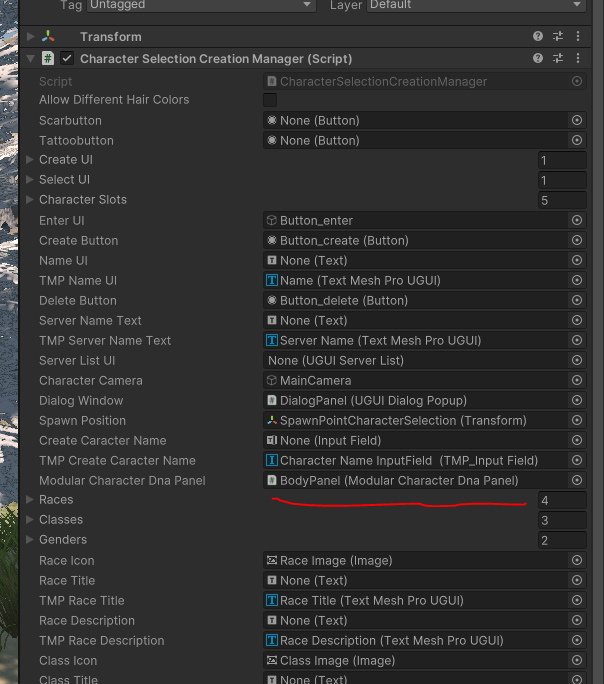
Task: Open the Tag dropdown showing Untagged
Action: pos(202,5)
